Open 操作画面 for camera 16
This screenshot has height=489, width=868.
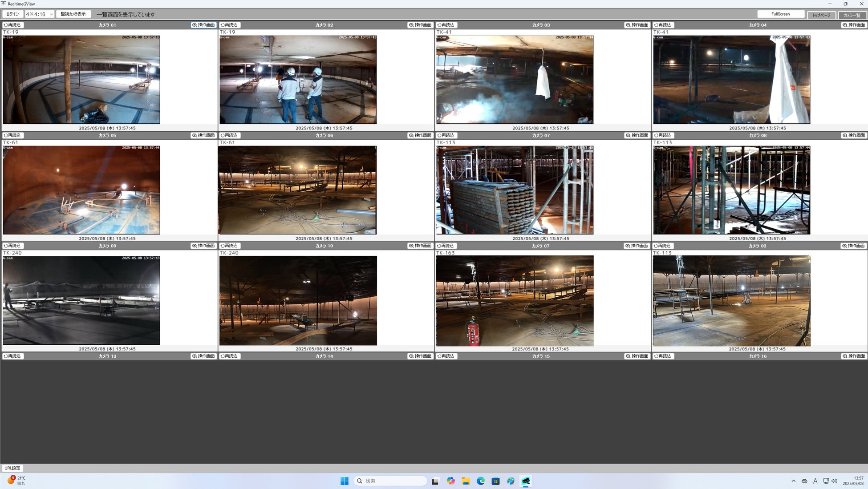(x=854, y=356)
